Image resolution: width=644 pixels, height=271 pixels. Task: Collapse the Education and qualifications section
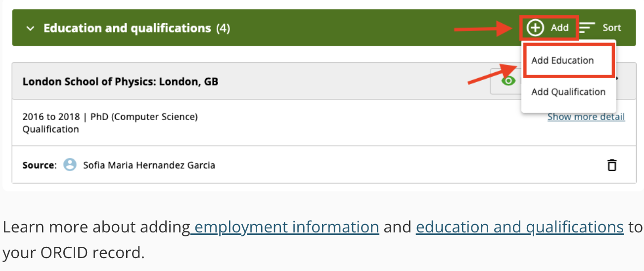tap(31, 28)
